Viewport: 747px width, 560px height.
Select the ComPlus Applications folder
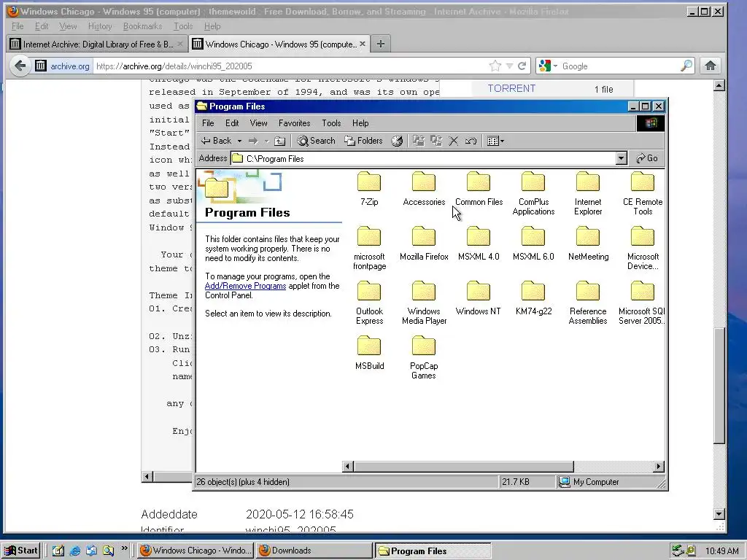[x=533, y=194]
